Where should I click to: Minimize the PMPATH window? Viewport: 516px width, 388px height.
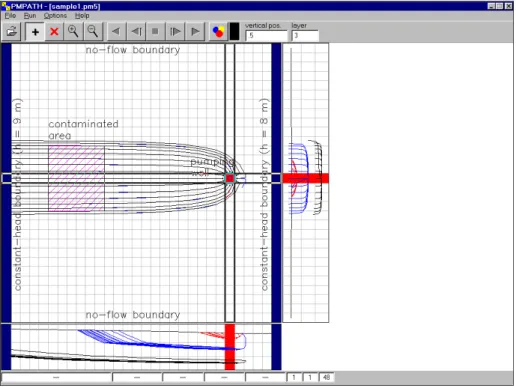point(491,6)
